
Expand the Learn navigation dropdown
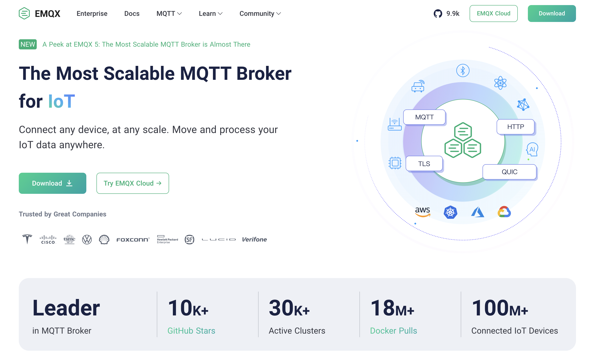pyautogui.click(x=210, y=14)
